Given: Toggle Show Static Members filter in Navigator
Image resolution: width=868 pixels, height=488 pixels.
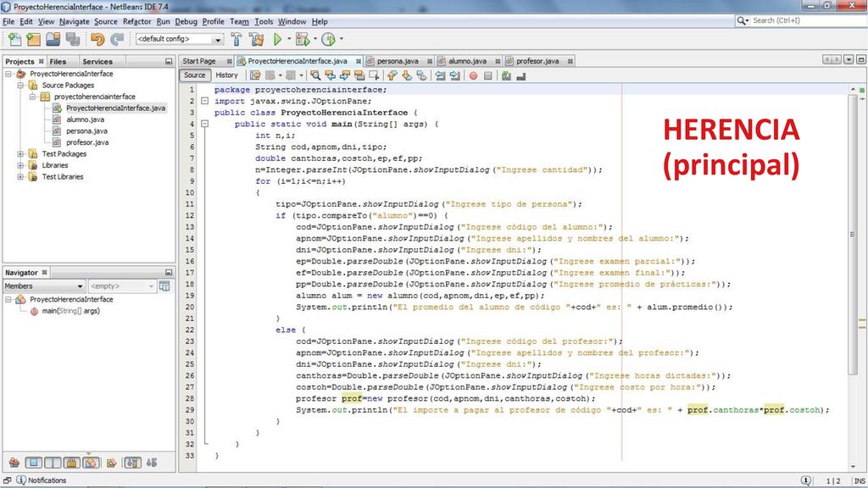Looking at the screenshot, I should pos(53,463).
